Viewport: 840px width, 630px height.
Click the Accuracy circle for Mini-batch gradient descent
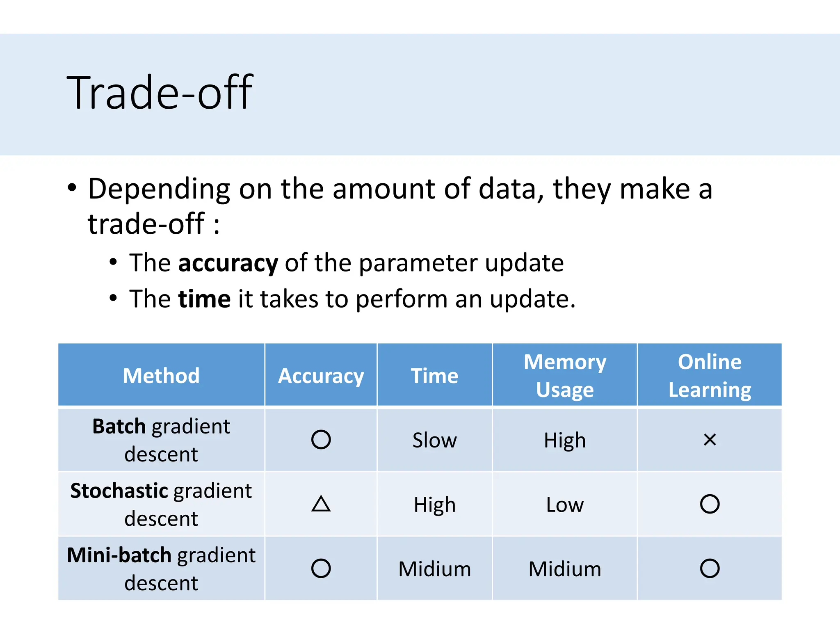point(321,568)
